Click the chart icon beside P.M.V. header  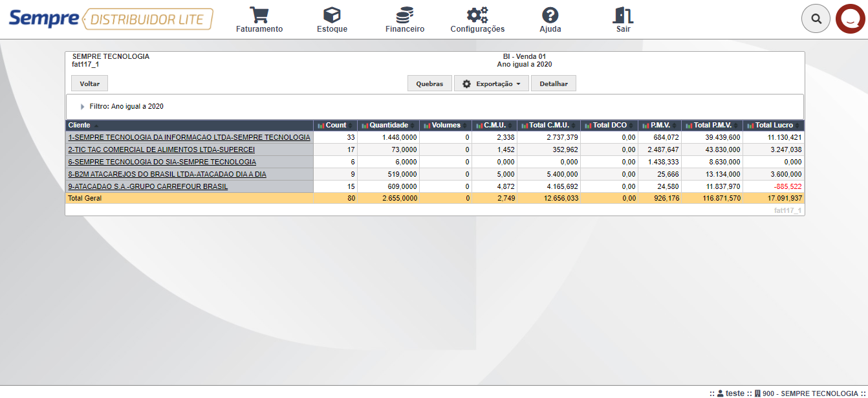click(x=646, y=126)
